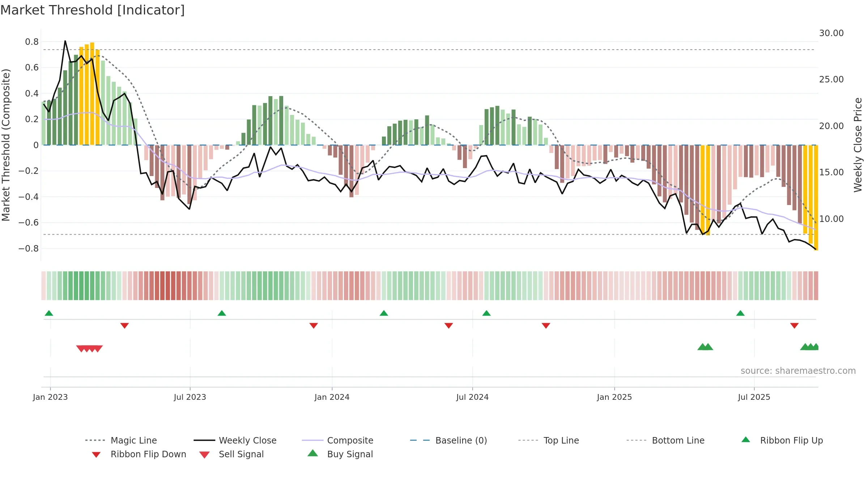Click the Ribbon Flip Down marker near Aug 2025
This screenshot has width=868, height=488.
[794, 326]
